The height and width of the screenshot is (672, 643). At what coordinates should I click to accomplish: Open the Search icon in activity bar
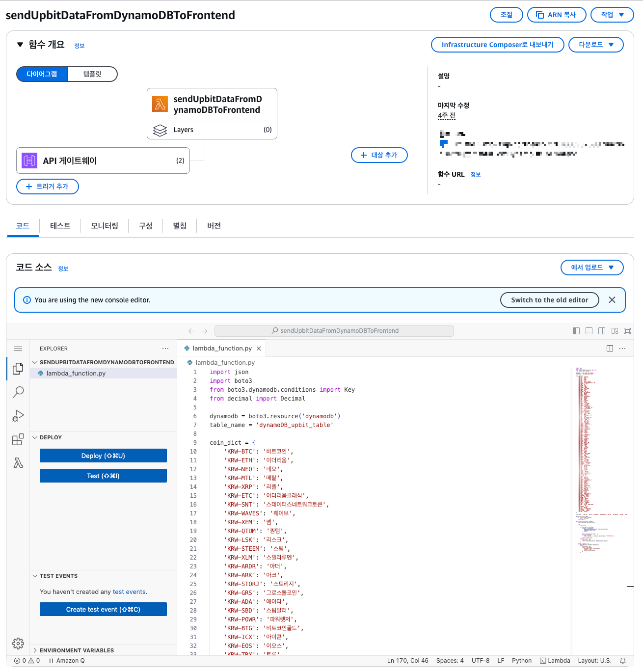pyautogui.click(x=18, y=392)
